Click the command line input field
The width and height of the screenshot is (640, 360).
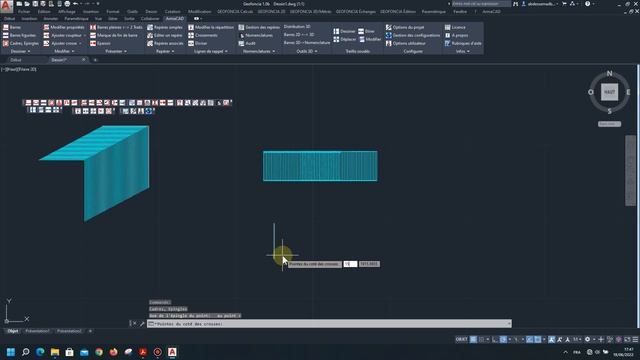pyautogui.click(x=329, y=324)
